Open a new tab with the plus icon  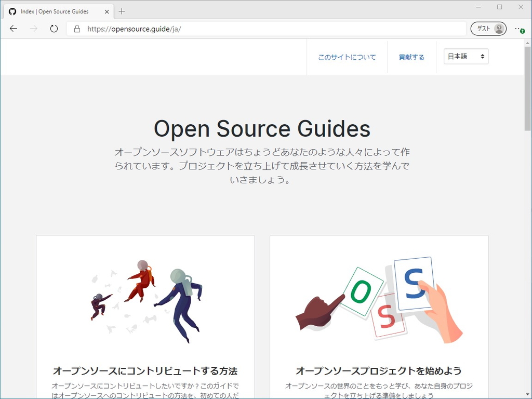[x=122, y=10]
